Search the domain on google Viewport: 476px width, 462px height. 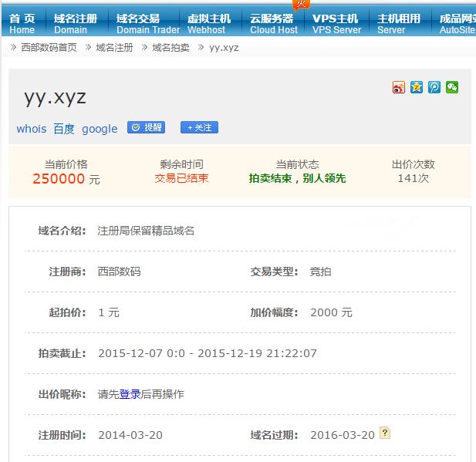(100, 130)
